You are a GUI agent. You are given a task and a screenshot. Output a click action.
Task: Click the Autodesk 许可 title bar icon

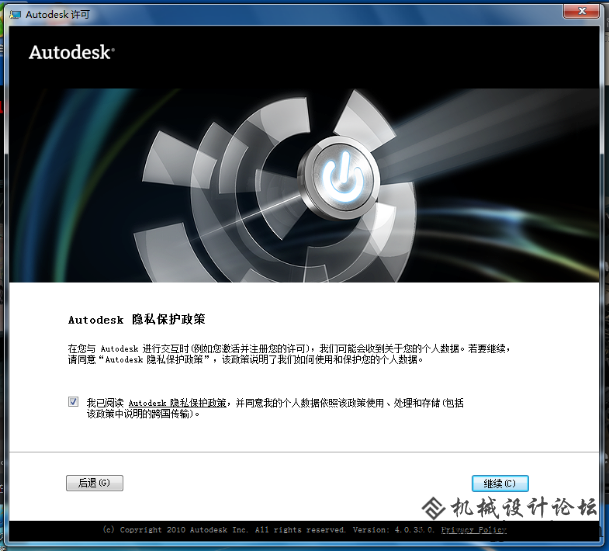16,14
